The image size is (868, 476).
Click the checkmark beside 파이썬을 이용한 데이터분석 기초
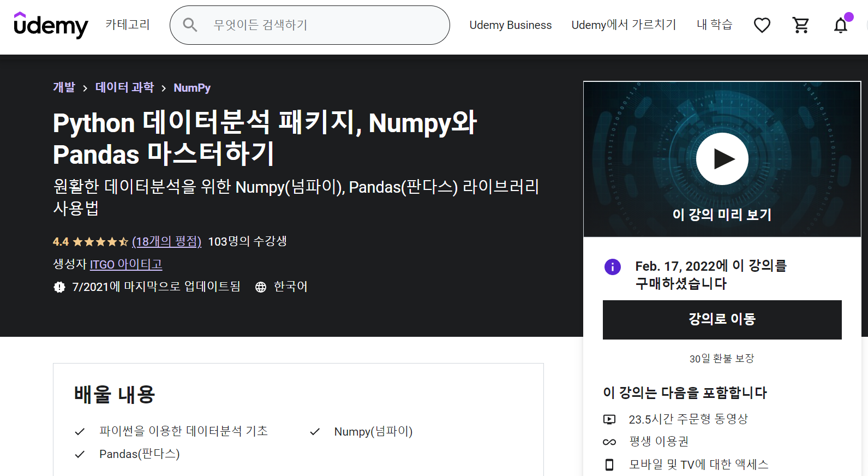80,432
